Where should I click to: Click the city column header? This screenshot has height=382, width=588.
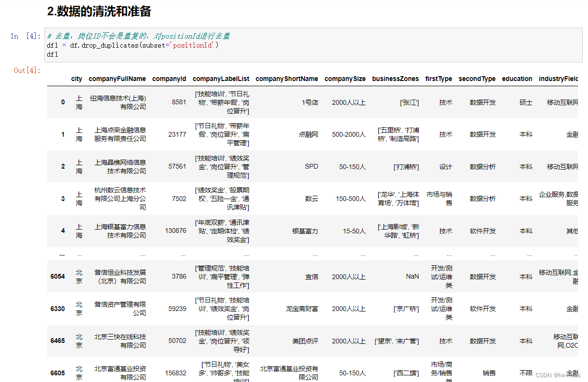(x=77, y=79)
